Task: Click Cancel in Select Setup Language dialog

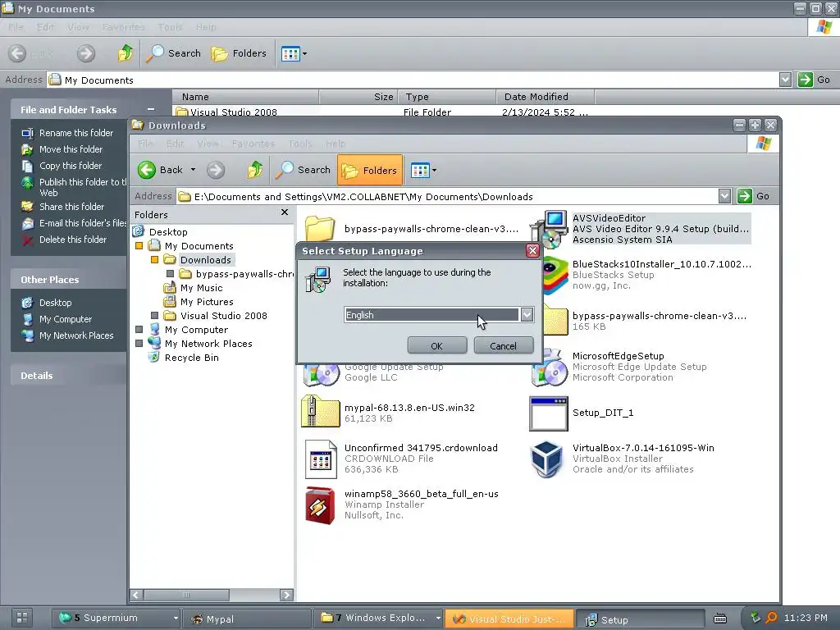Action: point(503,345)
